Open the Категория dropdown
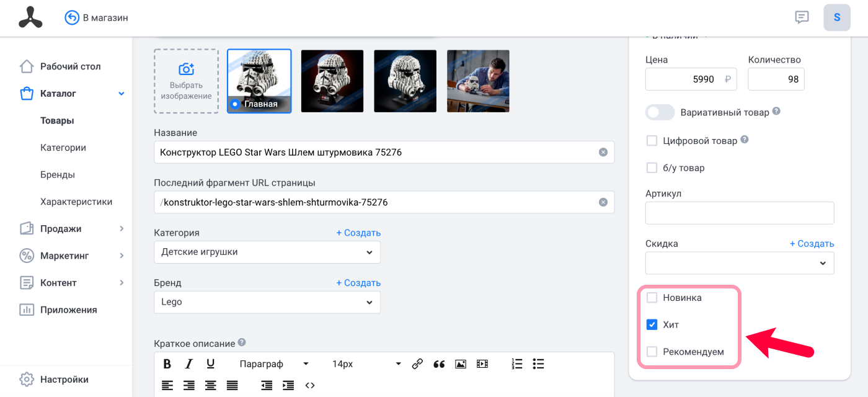 [x=267, y=252]
